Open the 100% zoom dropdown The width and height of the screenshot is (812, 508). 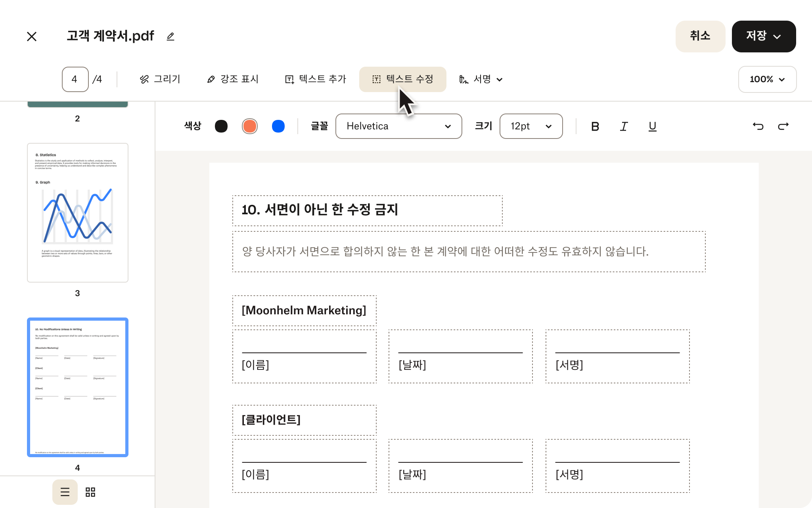(767, 79)
